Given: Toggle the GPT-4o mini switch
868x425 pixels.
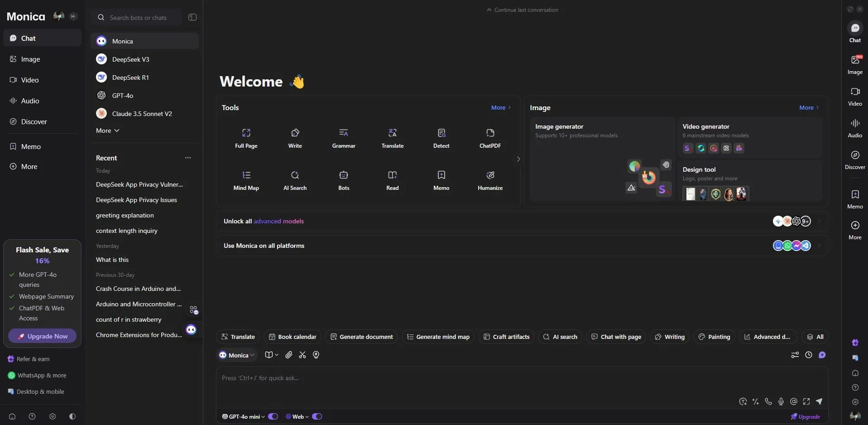Looking at the screenshot, I should pos(273,416).
